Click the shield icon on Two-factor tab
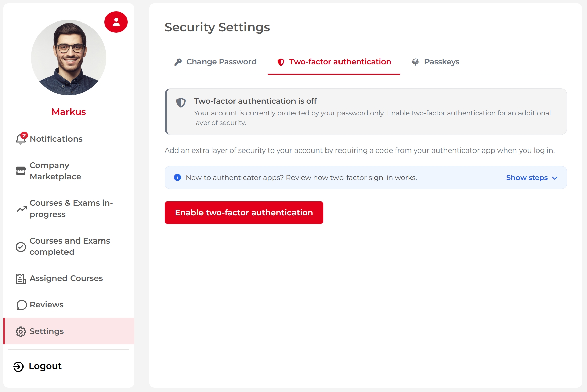This screenshot has height=392, width=587. [x=281, y=62]
